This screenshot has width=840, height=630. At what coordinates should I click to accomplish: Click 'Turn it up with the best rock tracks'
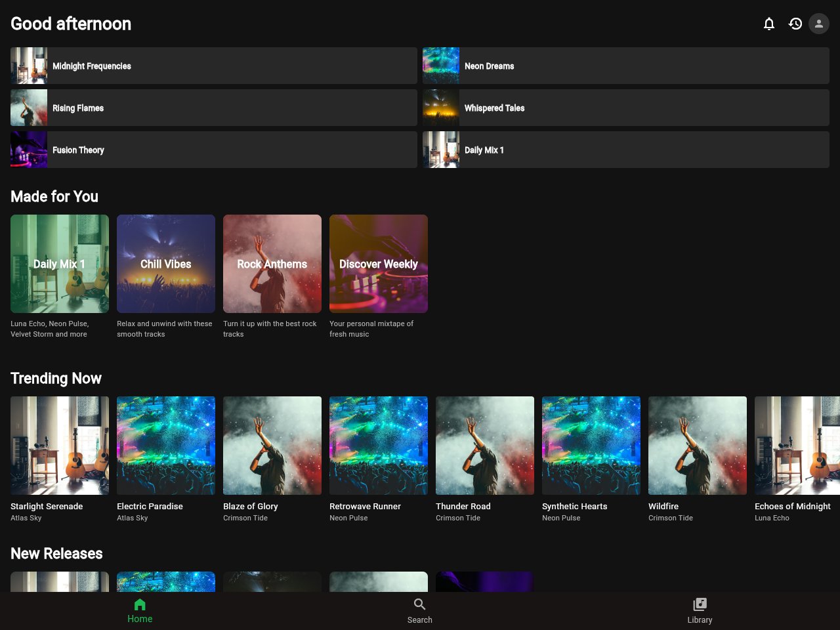coord(270,329)
